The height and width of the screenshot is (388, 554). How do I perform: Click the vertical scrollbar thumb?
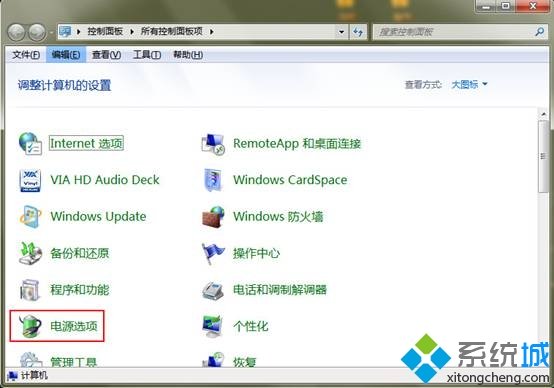tap(543, 156)
